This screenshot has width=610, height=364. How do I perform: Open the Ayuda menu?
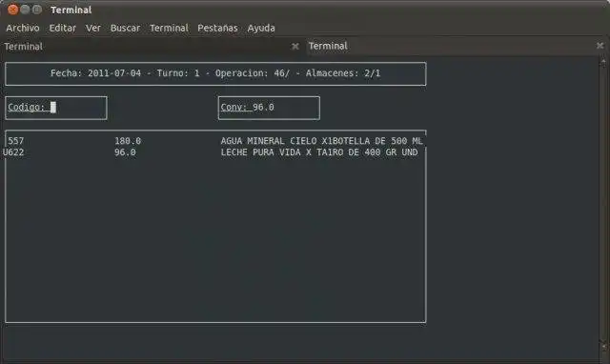coord(261,28)
